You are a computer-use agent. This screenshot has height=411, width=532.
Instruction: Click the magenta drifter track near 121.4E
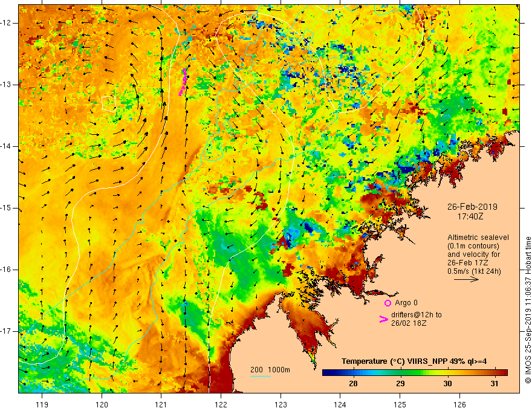point(183,82)
